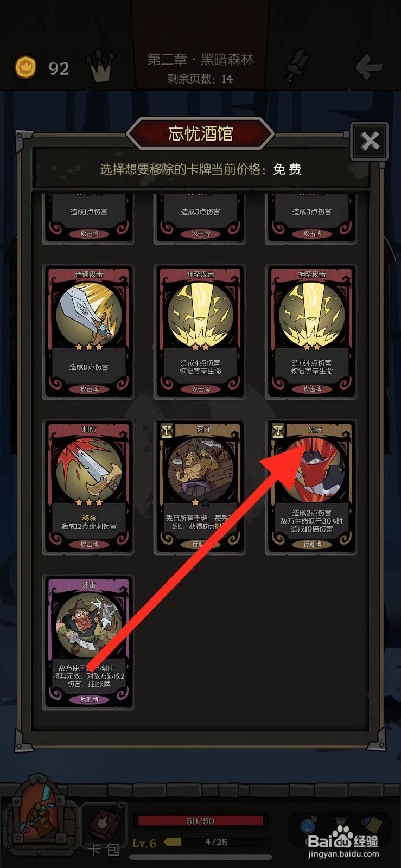This screenshot has height=868, width=401.
Task: Tap the gold coin icon
Action: (x=25, y=67)
